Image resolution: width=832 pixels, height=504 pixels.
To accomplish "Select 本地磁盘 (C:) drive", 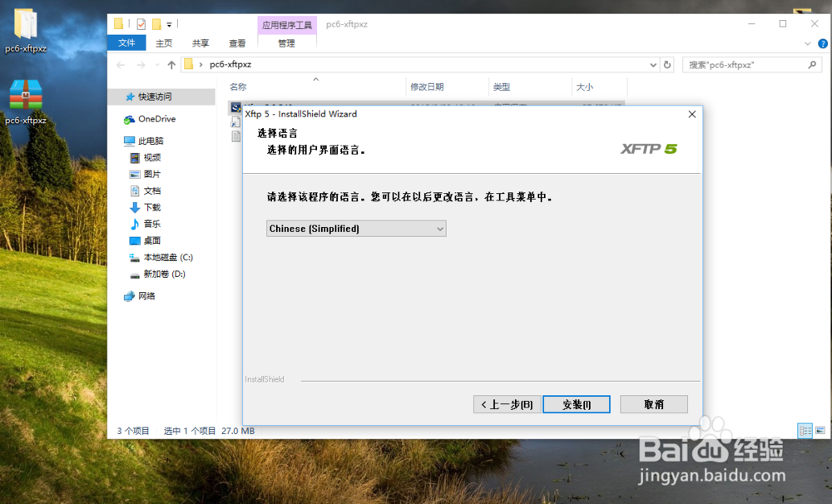I will 168,257.
